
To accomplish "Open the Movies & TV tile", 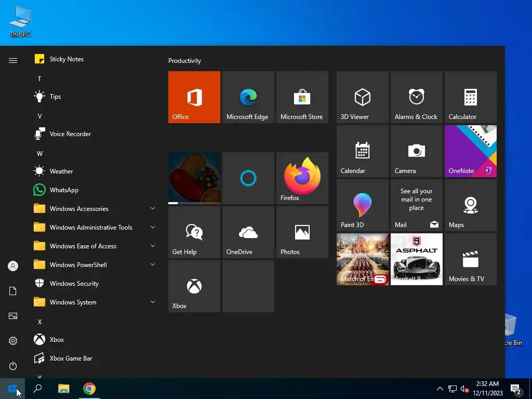I will [471, 259].
